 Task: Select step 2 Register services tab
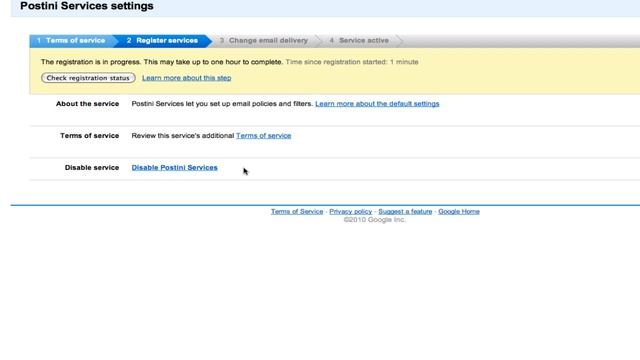click(x=162, y=40)
